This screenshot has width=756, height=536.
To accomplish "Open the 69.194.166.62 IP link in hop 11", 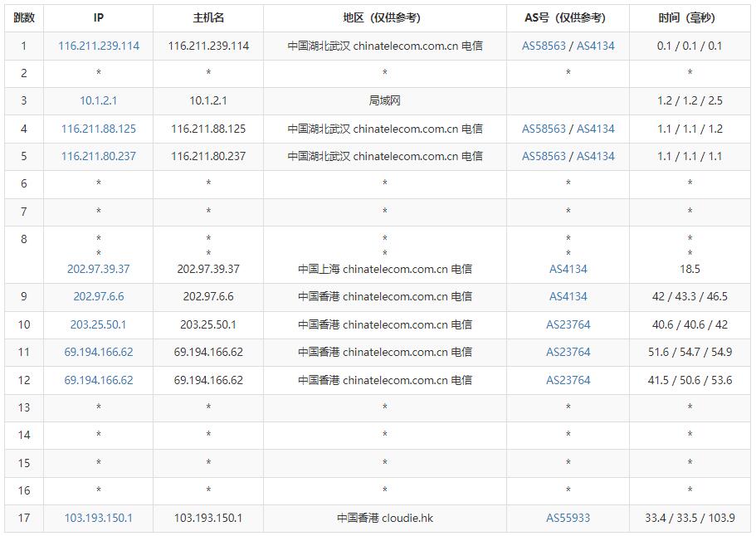I will [x=99, y=352].
